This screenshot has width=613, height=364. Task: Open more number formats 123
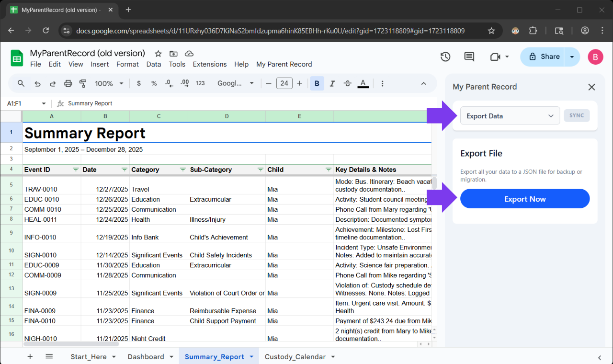200,83
